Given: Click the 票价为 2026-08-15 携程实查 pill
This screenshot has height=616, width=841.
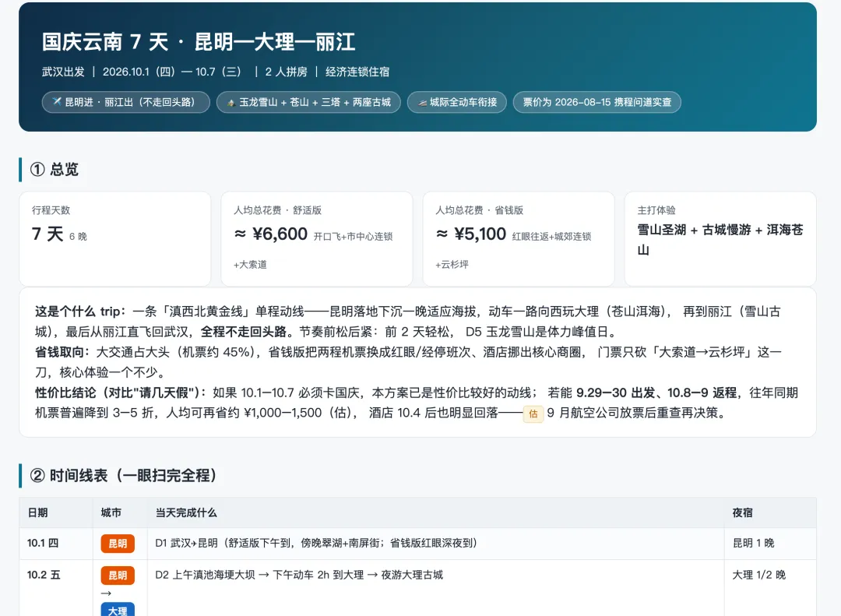Looking at the screenshot, I should coord(597,102).
